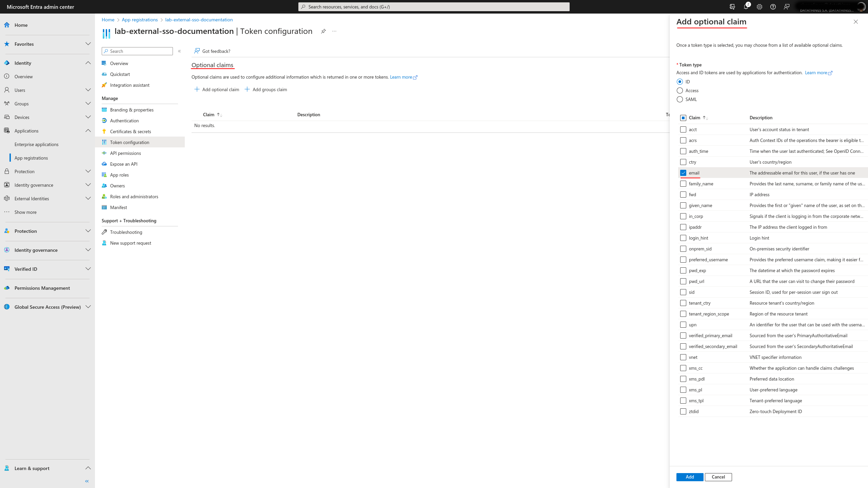The image size is (868, 488).
Task: Open Permissions Management in sidebar
Action: click(42, 288)
